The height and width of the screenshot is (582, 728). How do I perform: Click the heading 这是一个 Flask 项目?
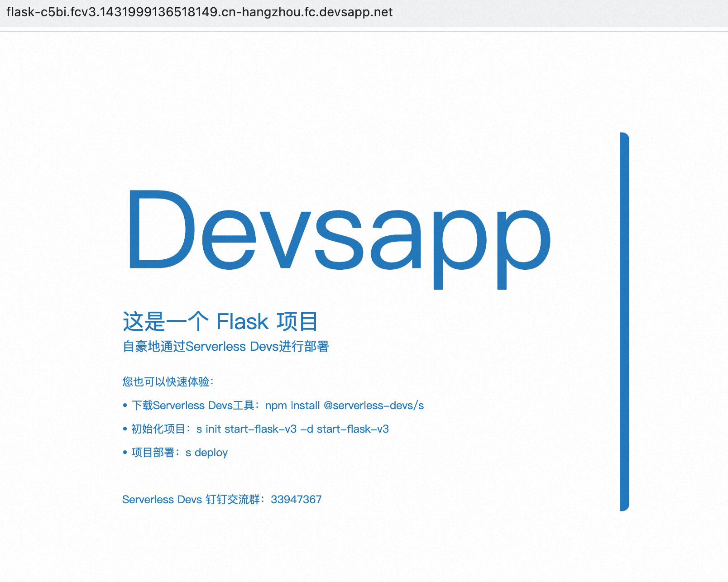click(x=220, y=322)
